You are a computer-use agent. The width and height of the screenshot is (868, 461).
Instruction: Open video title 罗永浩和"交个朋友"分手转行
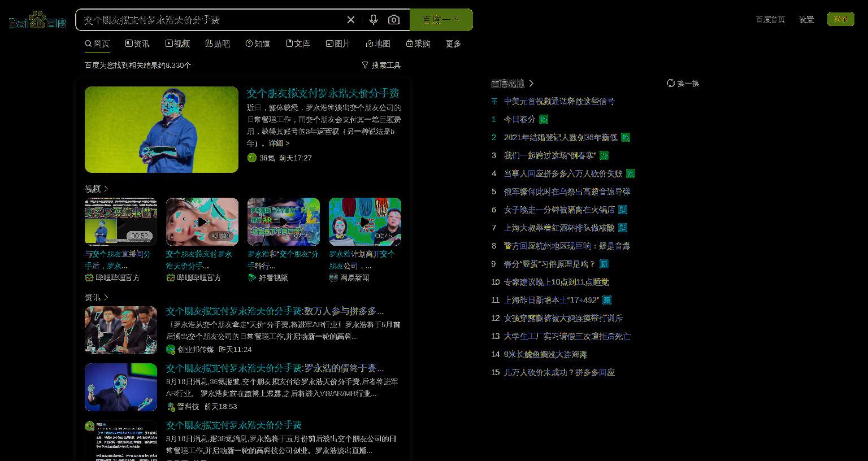pyautogui.click(x=283, y=259)
